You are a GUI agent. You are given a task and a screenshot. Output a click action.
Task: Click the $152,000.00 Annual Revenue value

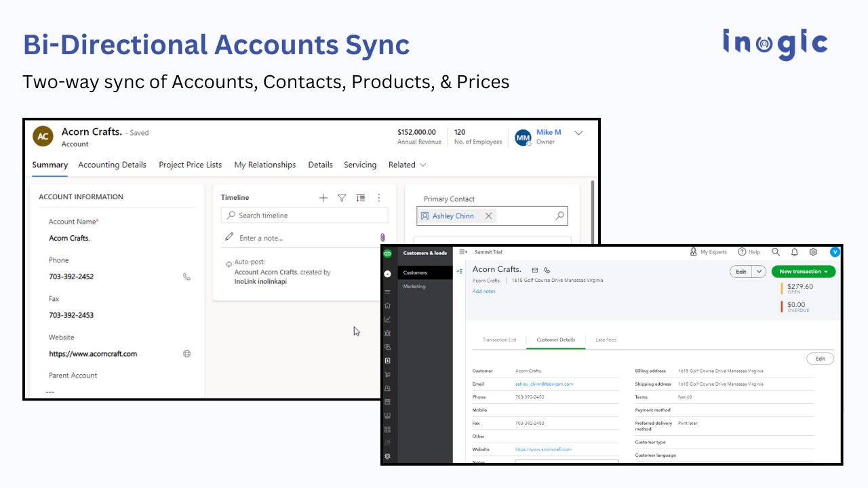[416, 132]
